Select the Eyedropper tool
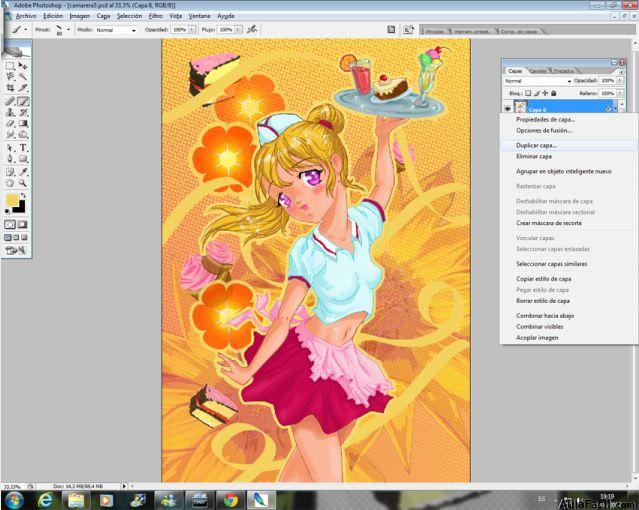Screen dimensions: 639x510 (23, 172)
